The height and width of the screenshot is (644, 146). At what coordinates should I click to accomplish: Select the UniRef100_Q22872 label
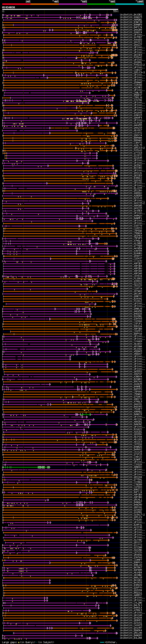(131, 156)
